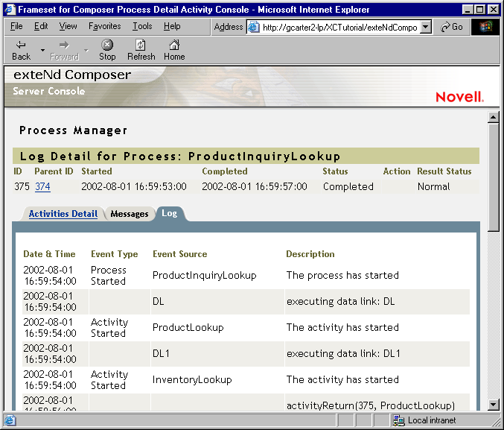Open the Forward history dropdown arrow
Image resolution: width=504 pixels, height=430 pixels.
click(86, 50)
